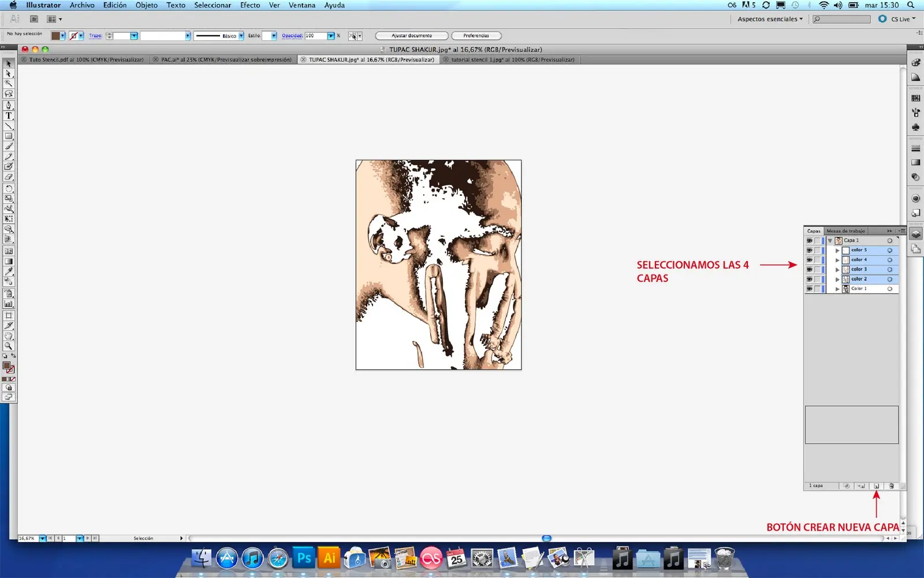
Task: Expand the Color 1 sublayer
Action: [x=837, y=288]
